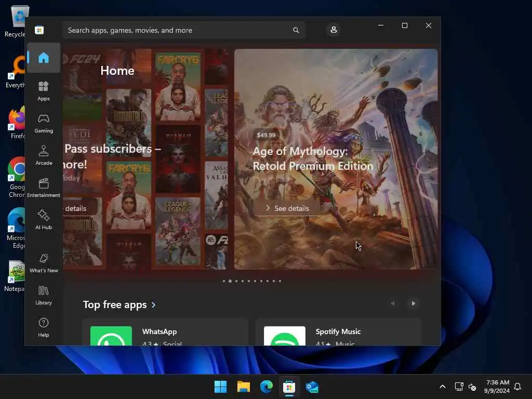Select the Notepad++ desktop shortcut
This screenshot has height=399, width=532.
click(x=15, y=276)
